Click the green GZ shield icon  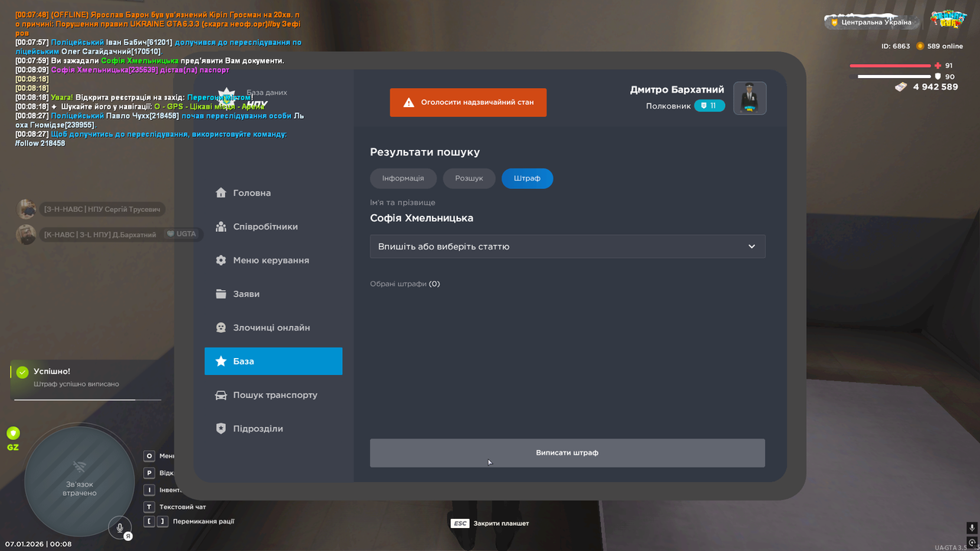click(x=13, y=433)
